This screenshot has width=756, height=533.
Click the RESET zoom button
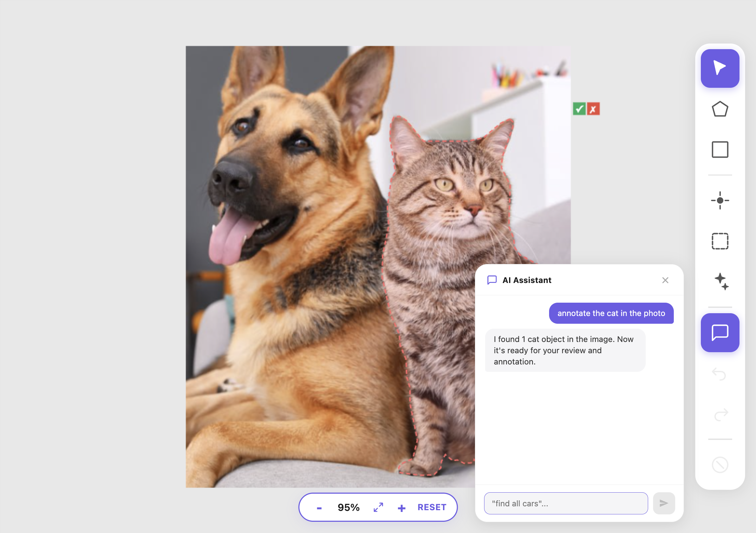(432, 507)
